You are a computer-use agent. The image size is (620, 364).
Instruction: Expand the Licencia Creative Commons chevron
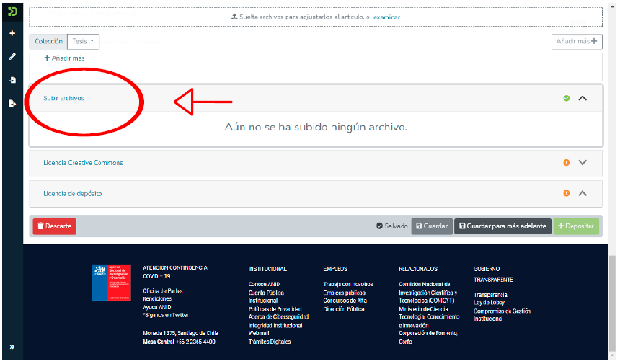(583, 162)
